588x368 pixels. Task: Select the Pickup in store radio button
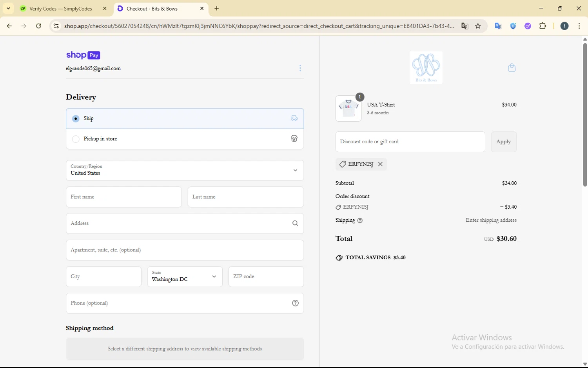(x=76, y=139)
